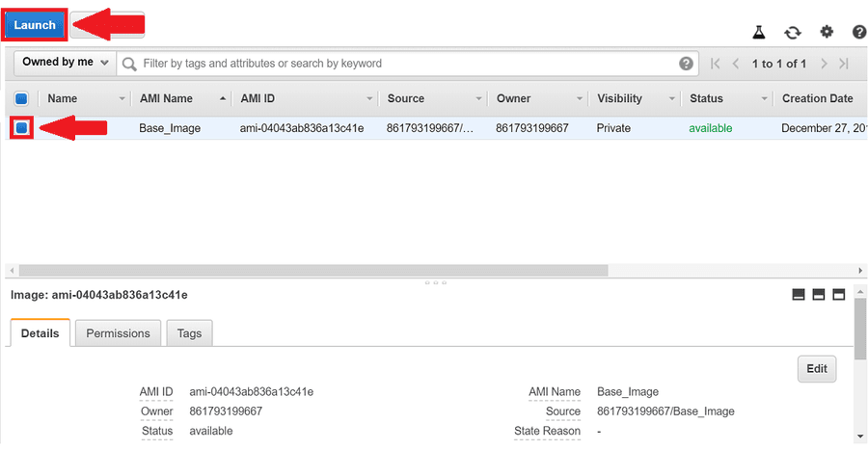
Task: Click the filter search magnifier icon
Action: pyautogui.click(x=129, y=64)
